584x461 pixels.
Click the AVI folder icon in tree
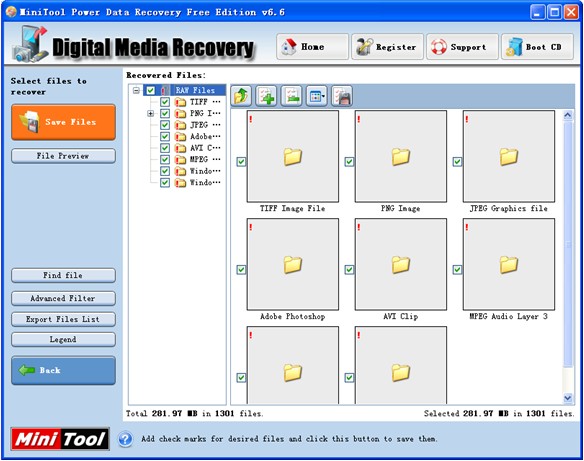180,148
